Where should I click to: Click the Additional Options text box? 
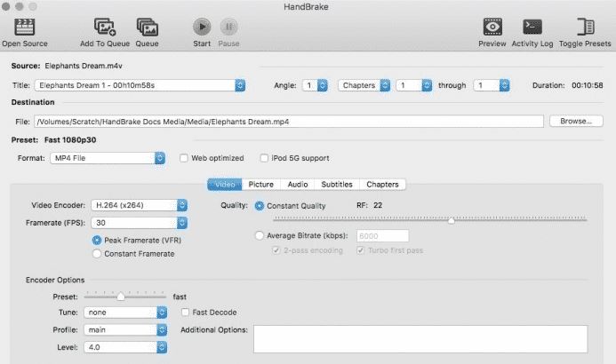point(420,339)
